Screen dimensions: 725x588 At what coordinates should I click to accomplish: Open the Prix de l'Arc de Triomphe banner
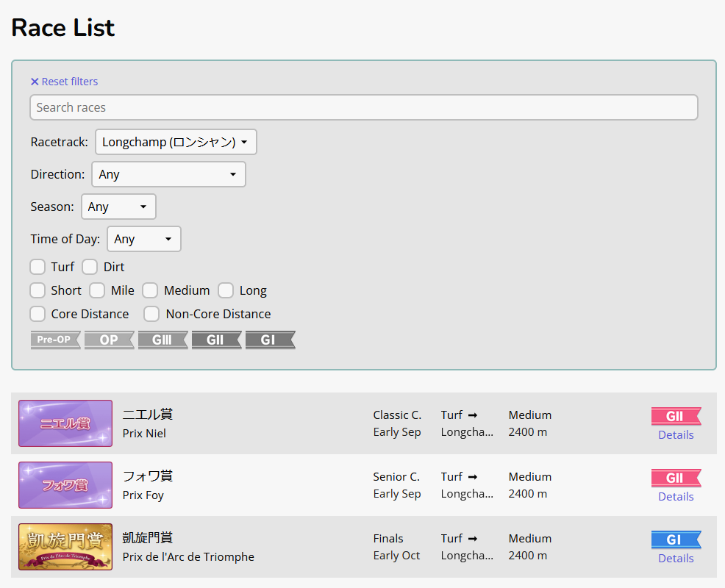coord(65,547)
